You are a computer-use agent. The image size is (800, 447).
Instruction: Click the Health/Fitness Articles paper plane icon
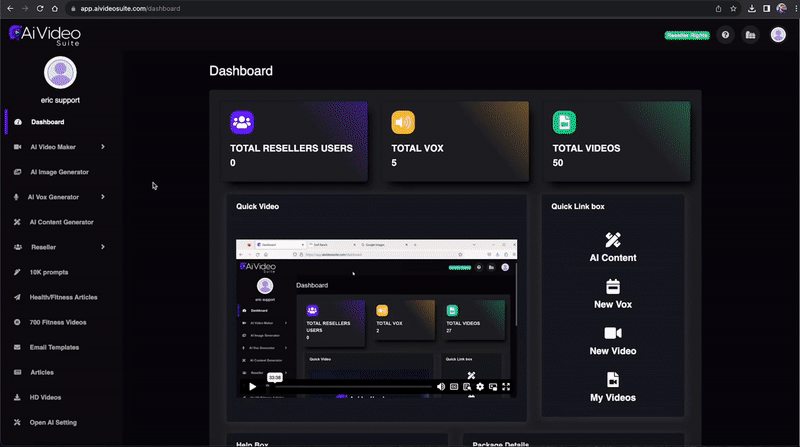pyautogui.click(x=17, y=297)
